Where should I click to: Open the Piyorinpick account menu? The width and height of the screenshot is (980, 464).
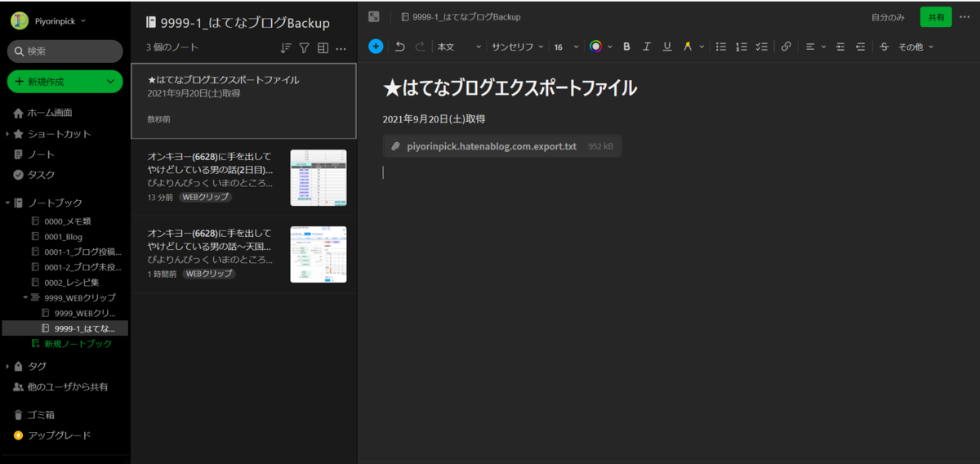[x=51, y=20]
